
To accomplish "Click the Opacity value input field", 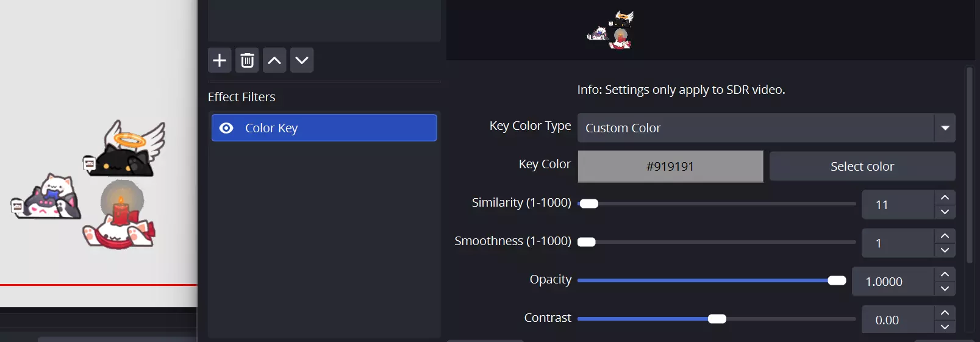I will (893, 282).
